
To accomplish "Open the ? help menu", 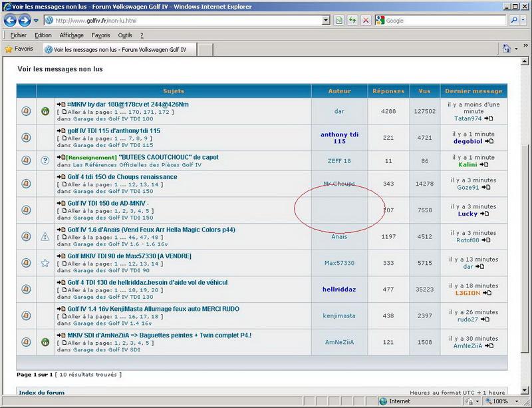I will pos(142,35).
